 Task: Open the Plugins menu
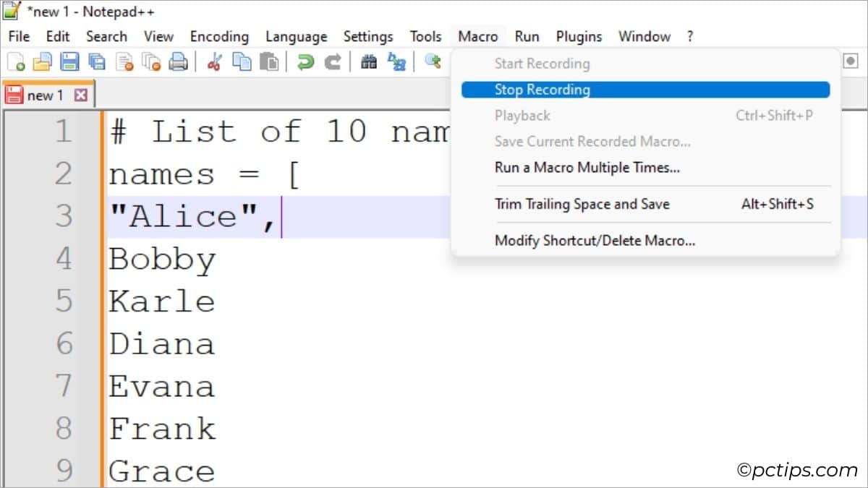[x=579, y=36]
